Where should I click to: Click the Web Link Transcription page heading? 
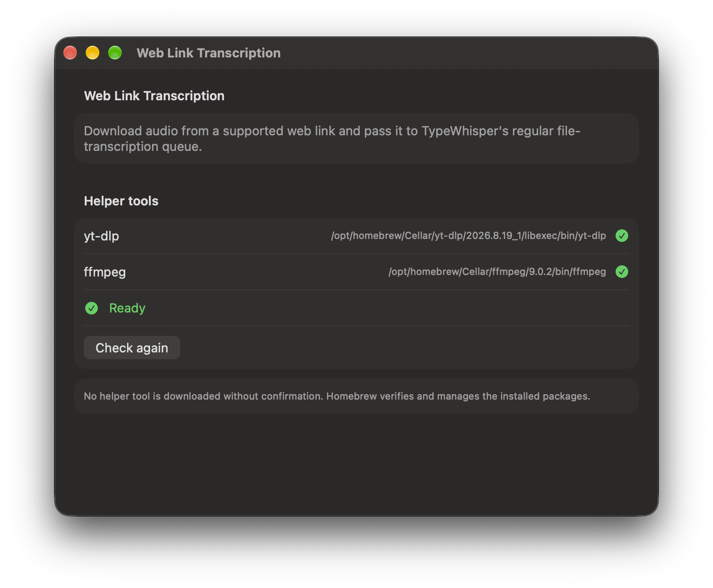154,96
